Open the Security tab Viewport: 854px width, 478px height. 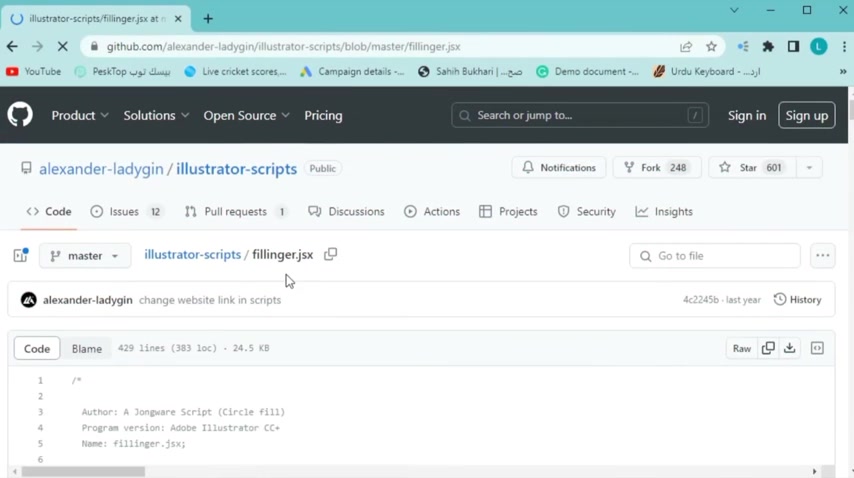(x=587, y=211)
